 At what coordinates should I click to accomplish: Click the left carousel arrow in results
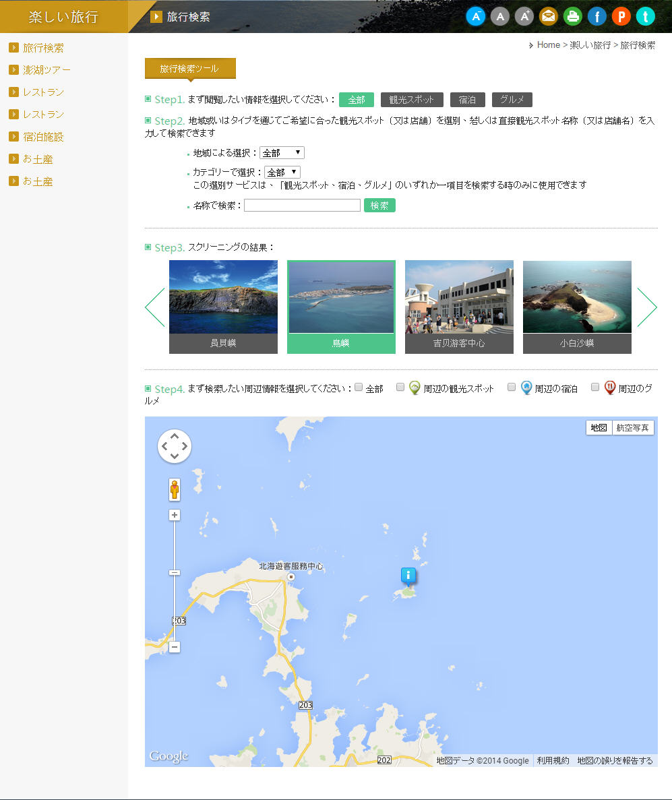click(154, 307)
